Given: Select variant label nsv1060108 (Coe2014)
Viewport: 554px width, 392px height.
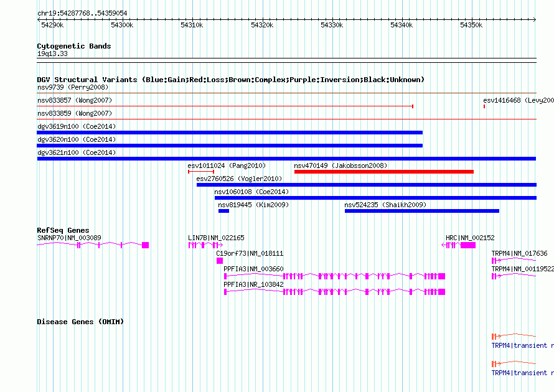Looking at the screenshot, I should pyautogui.click(x=251, y=192).
